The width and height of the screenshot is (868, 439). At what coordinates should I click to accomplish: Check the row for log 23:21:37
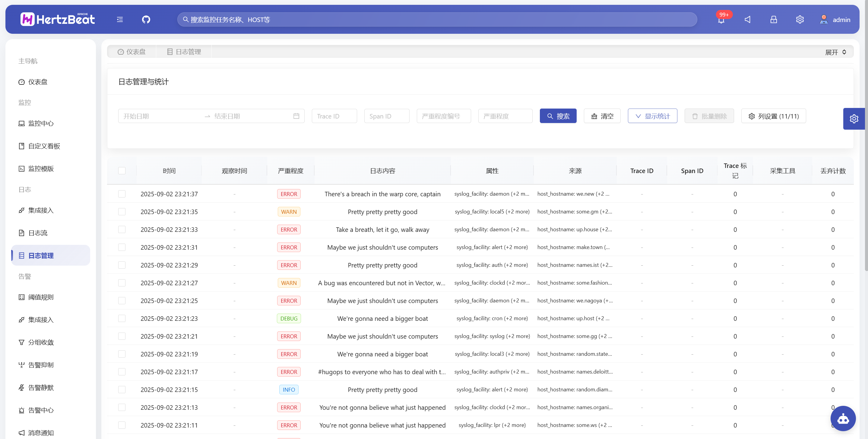click(122, 194)
